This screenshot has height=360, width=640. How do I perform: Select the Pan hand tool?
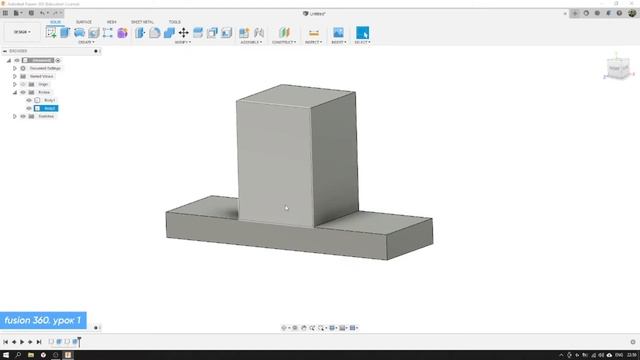[304, 328]
